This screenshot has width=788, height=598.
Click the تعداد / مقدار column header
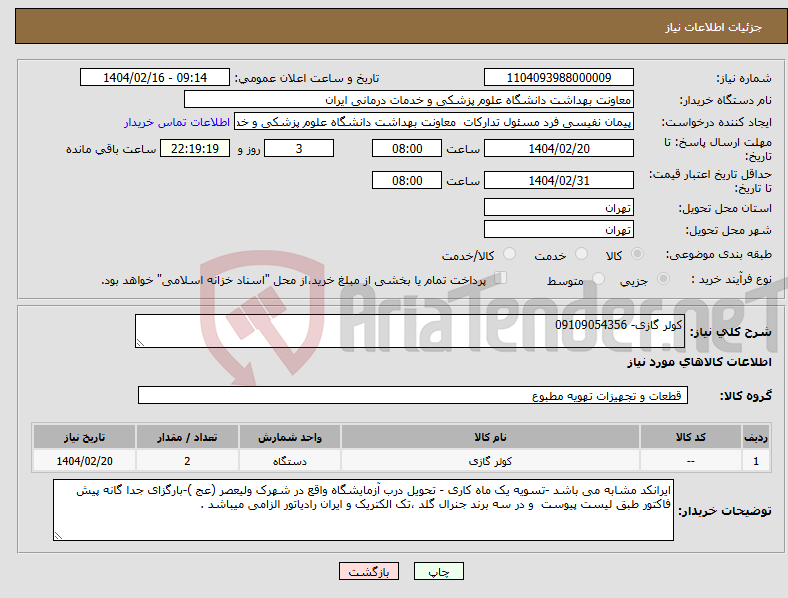[x=187, y=437]
